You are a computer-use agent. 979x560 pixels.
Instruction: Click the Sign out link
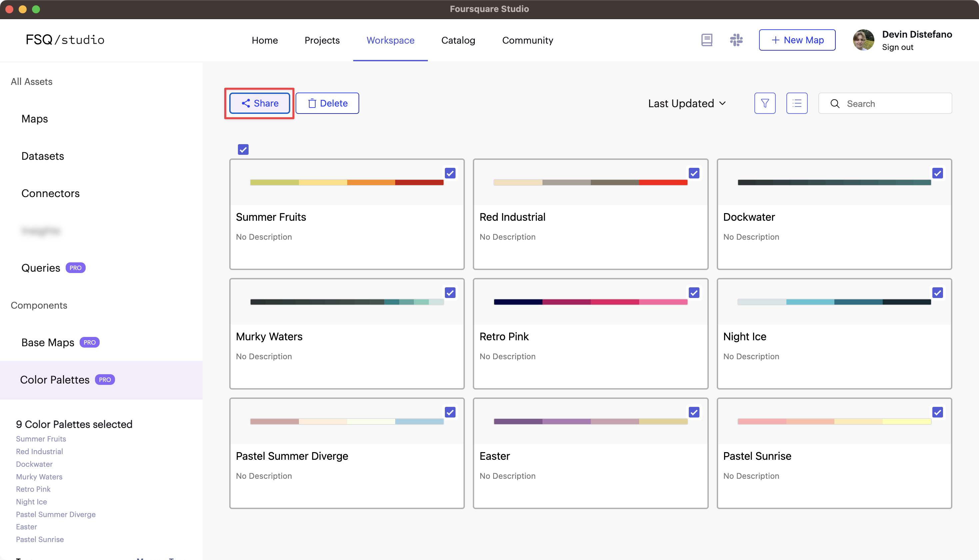point(897,47)
